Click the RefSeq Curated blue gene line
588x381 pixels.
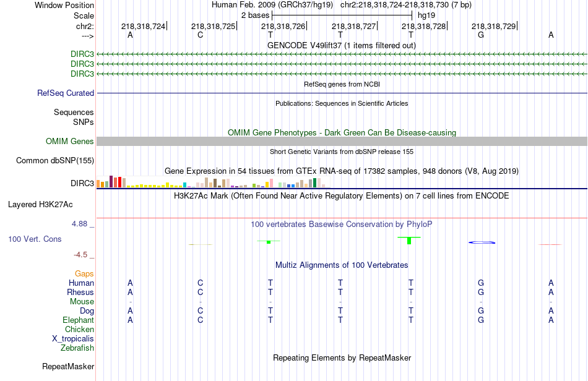342,93
